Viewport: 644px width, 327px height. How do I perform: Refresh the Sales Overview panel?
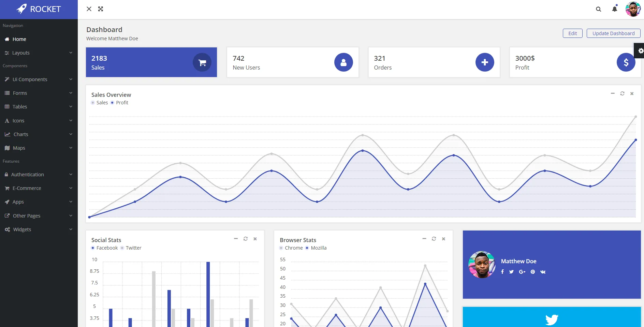[622, 93]
